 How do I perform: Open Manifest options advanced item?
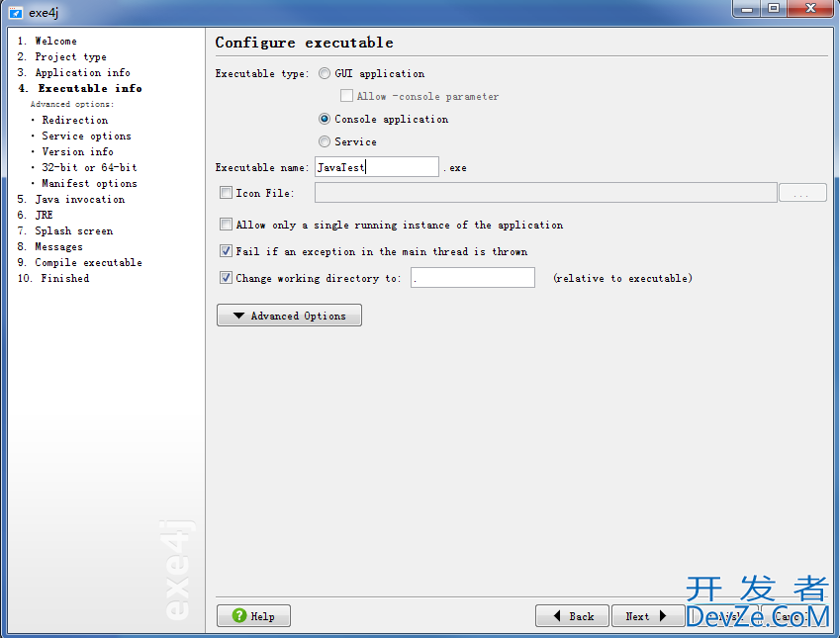click(x=89, y=183)
